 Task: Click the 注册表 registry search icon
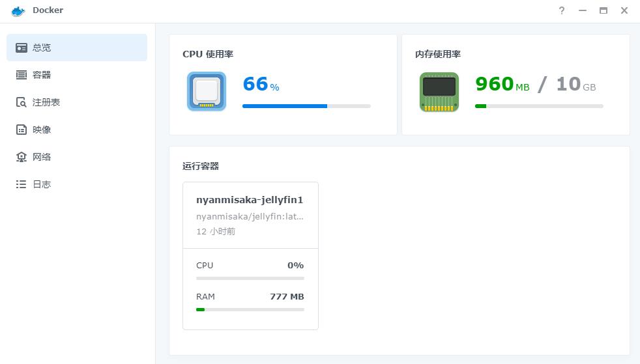pyautogui.click(x=22, y=102)
